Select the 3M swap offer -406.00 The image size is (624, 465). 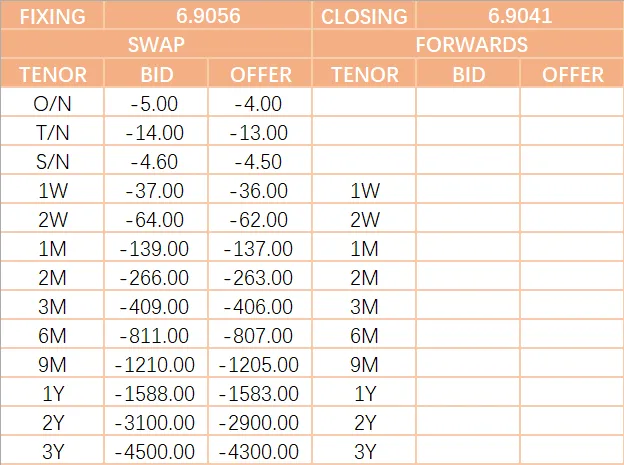(x=260, y=306)
